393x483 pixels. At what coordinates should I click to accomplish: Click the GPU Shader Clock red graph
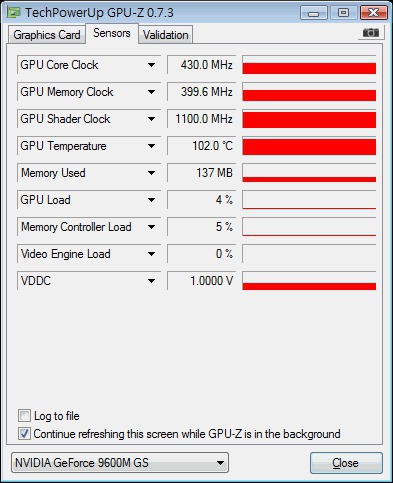(x=309, y=119)
